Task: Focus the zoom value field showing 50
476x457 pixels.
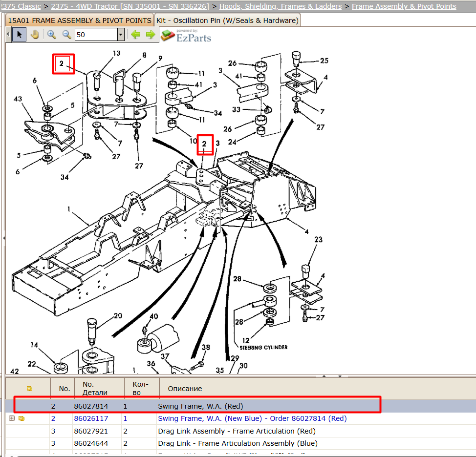Action: tap(96, 35)
